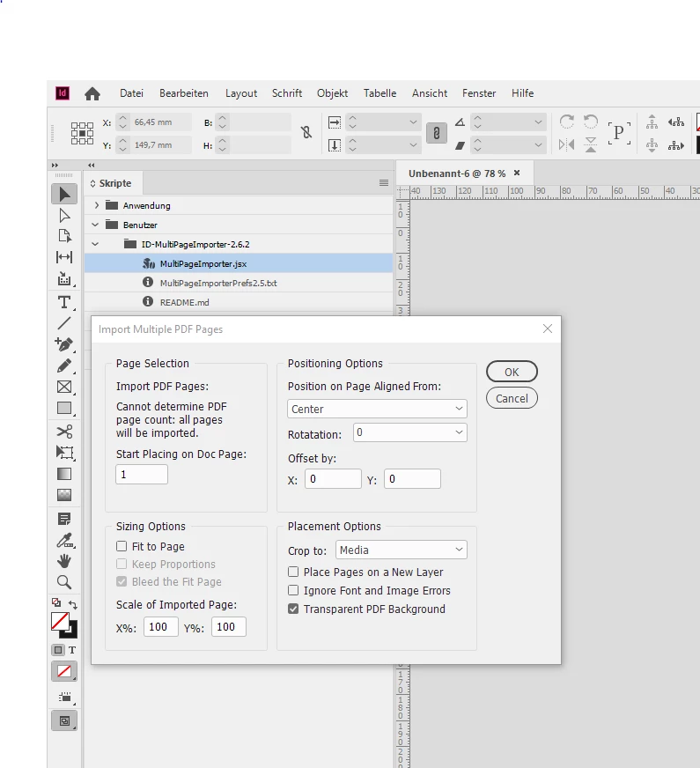
Task: Select the Gradient Swatch tool
Action: [x=64, y=474]
